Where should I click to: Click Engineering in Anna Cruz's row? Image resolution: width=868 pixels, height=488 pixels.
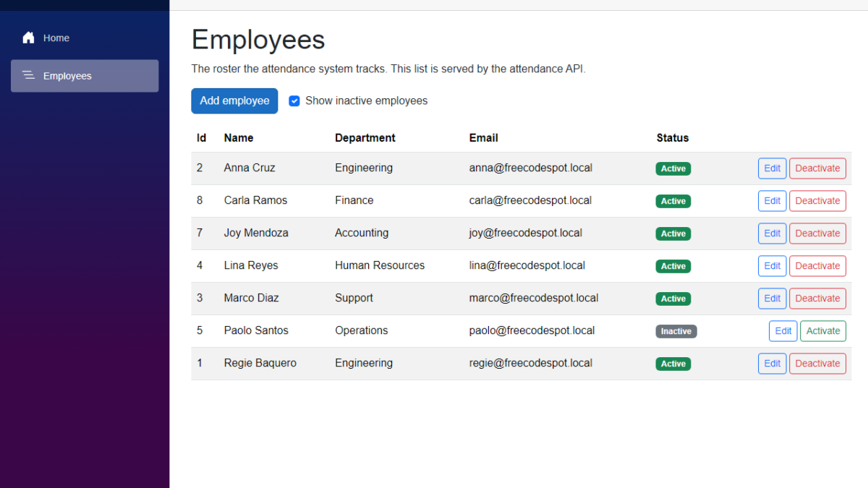click(x=364, y=168)
